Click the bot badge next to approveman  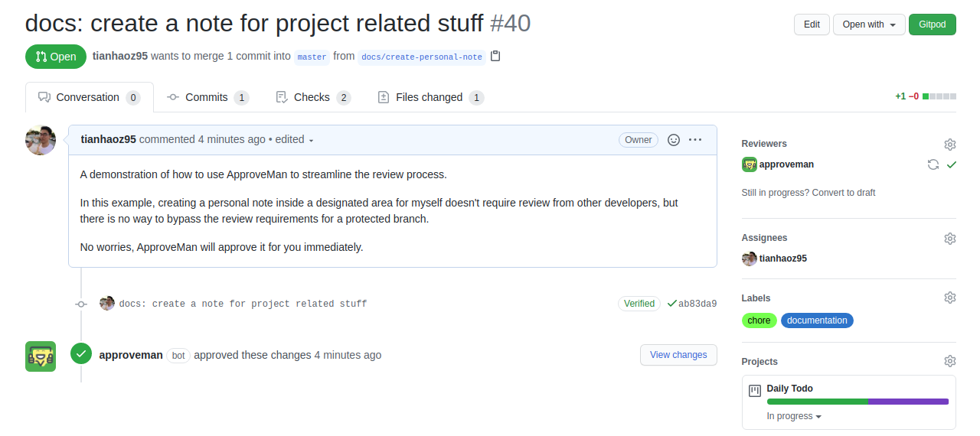(x=178, y=356)
